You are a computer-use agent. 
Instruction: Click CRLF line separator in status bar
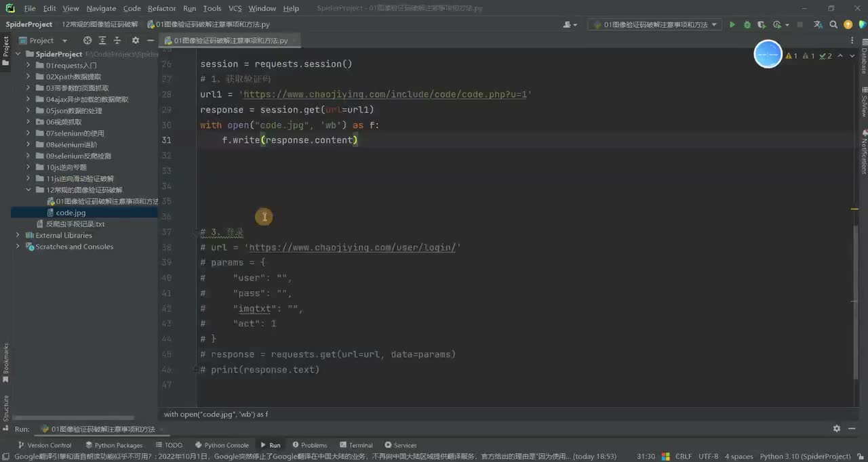[684, 457]
